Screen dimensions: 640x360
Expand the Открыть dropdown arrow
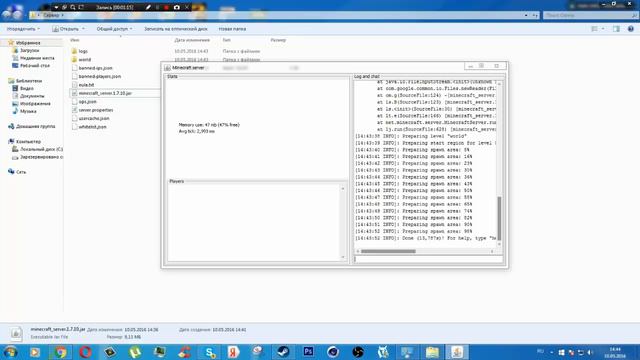[x=83, y=29]
